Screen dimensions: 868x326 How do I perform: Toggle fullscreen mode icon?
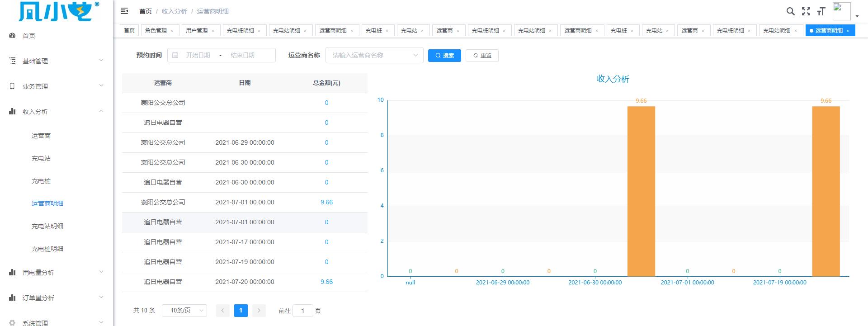click(x=806, y=11)
